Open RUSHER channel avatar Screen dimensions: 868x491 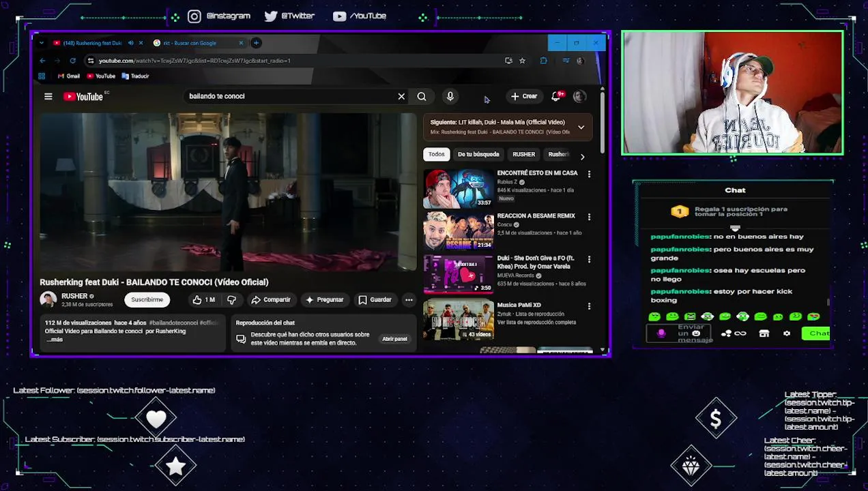pyautogui.click(x=48, y=299)
